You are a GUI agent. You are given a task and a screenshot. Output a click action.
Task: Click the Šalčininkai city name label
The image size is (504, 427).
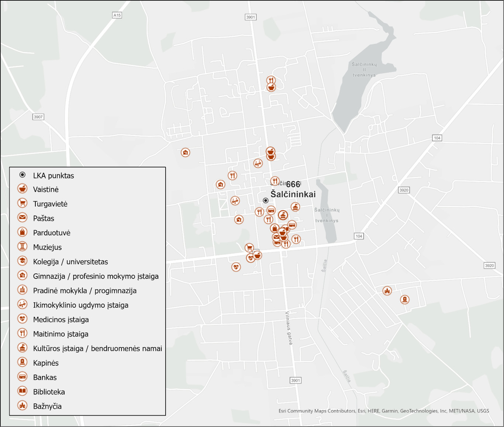pyautogui.click(x=293, y=194)
